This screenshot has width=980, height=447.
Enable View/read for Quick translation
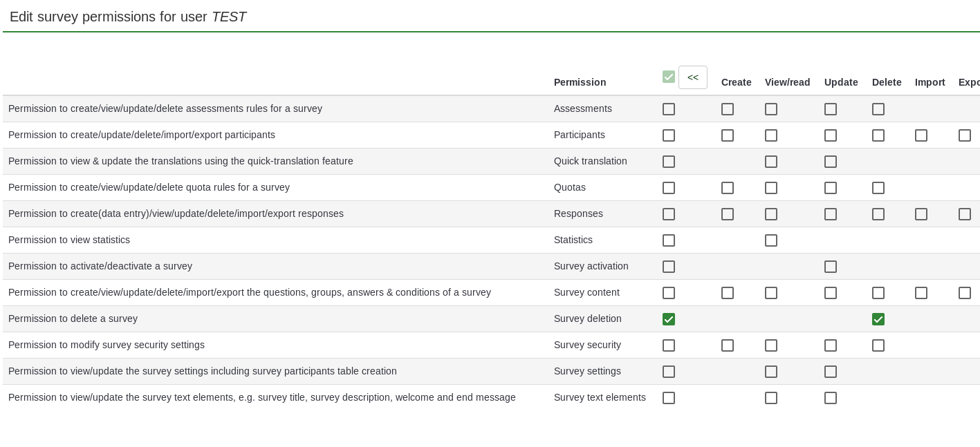coord(771,162)
